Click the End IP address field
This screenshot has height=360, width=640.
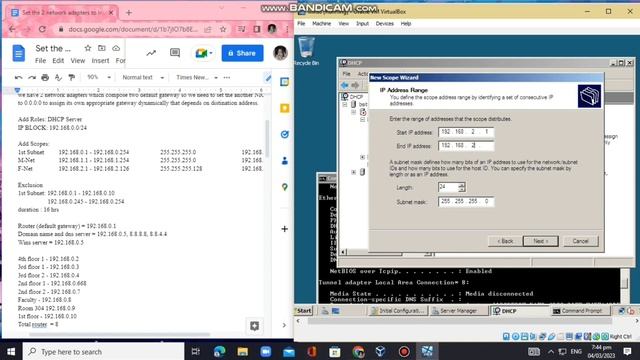click(x=466, y=145)
